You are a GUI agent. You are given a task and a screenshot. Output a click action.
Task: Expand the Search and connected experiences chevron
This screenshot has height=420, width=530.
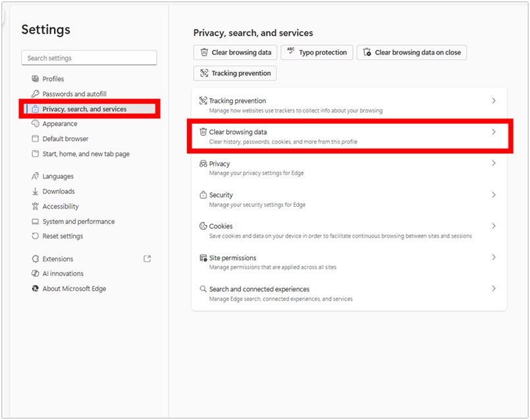(x=494, y=289)
